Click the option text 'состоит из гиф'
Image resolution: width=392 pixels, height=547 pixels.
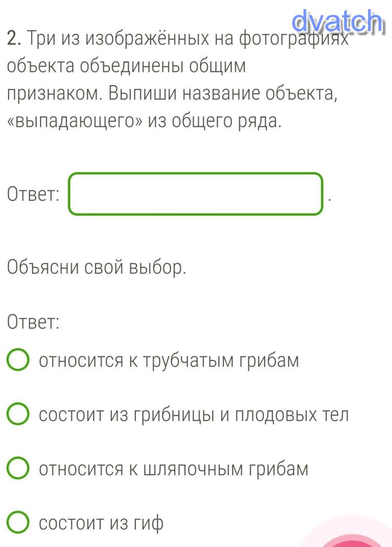102,523
